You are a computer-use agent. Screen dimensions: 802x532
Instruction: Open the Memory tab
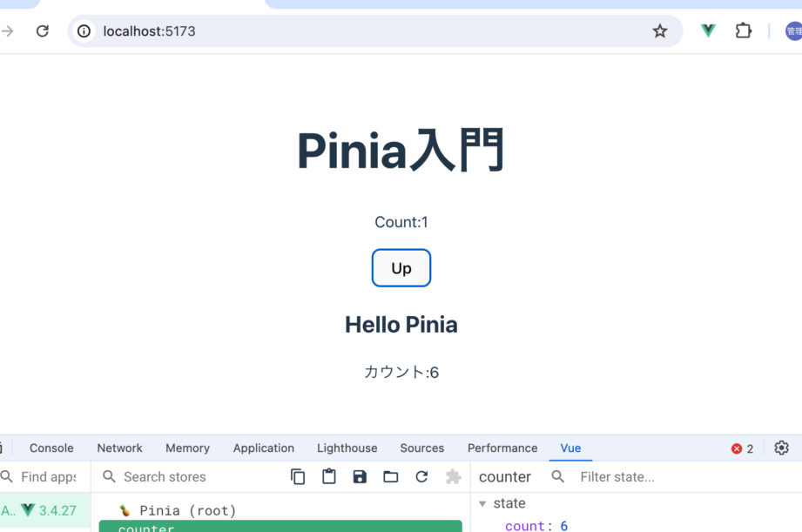tap(188, 448)
